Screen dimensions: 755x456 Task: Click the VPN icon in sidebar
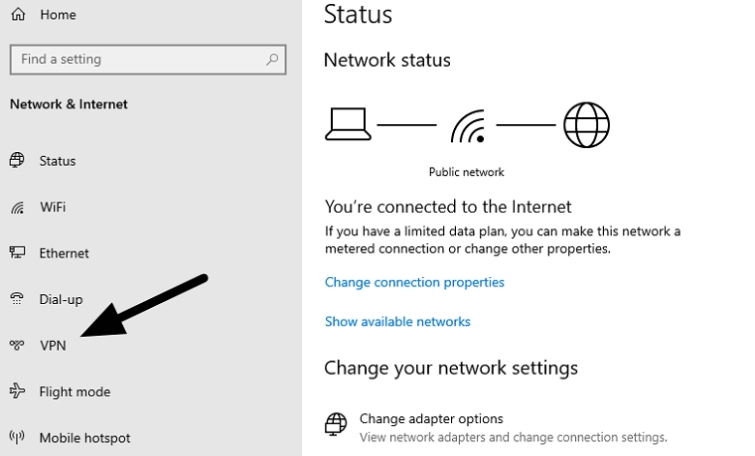pos(17,346)
